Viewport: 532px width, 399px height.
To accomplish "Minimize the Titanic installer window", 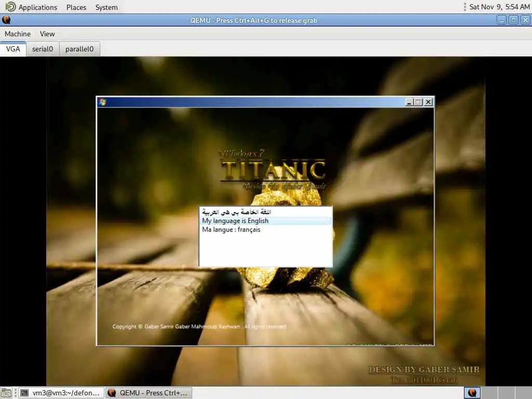I will coord(409,102).
